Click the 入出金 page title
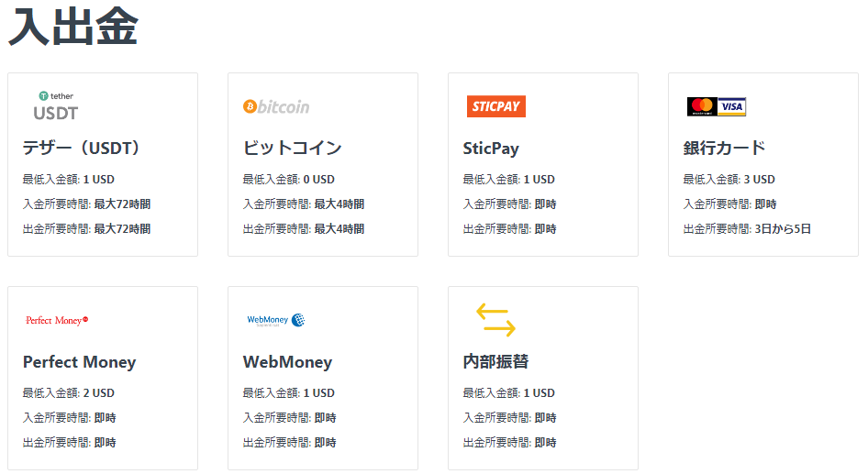Image resolution: width=868 pixels, height=474 pixels. point(73,26)
